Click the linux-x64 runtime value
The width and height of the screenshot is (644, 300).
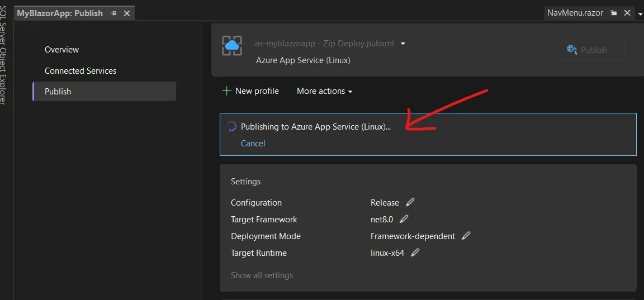[387, 253]
